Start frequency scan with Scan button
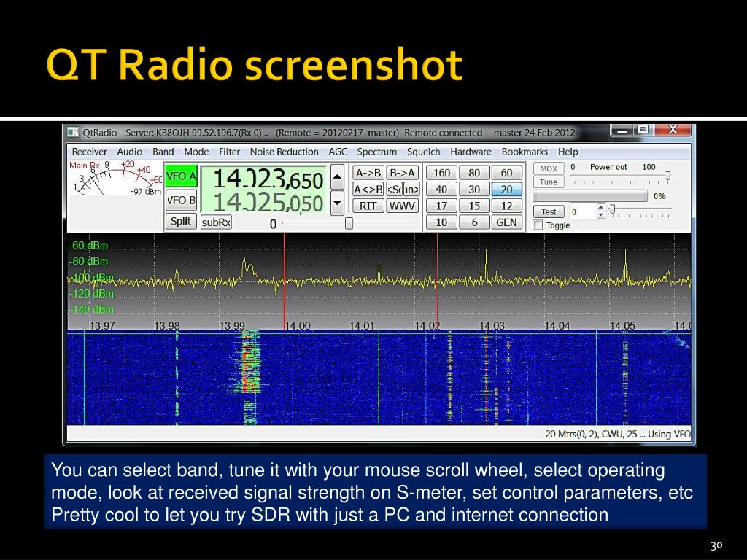This screenshot has width=747, height=560. [403, 190]
